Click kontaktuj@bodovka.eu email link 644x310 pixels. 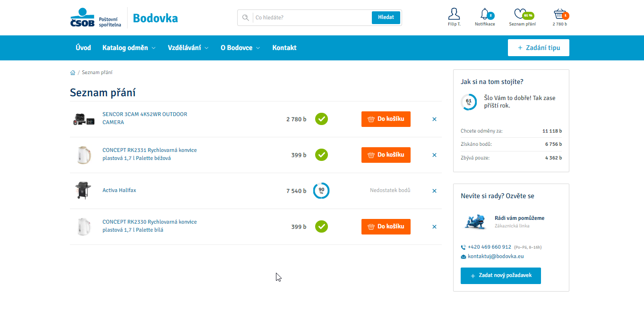496,257
